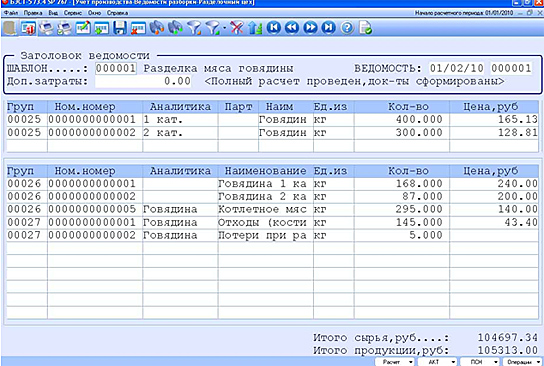544x366 pixels.
Task: Open the small arrow beside the filter icons
Action: click(224, 28)
